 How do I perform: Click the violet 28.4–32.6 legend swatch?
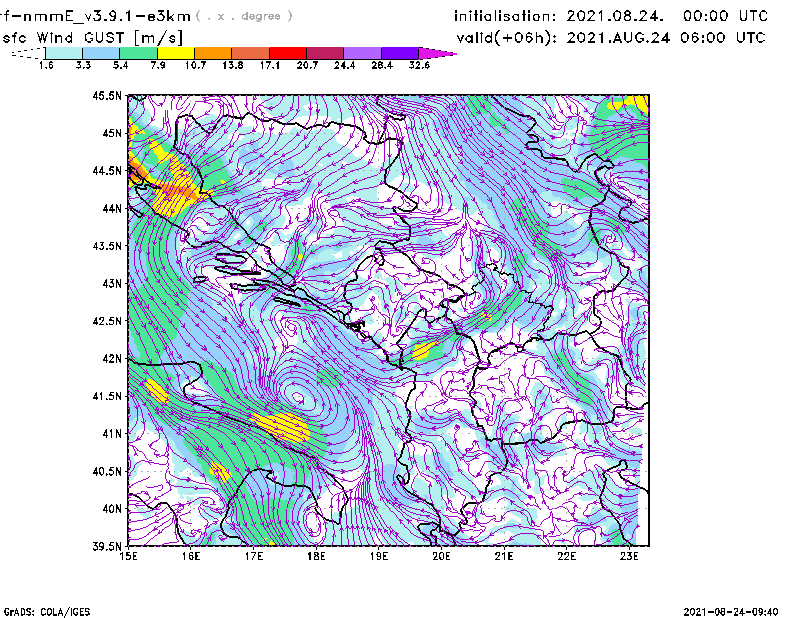click(400, 53)
